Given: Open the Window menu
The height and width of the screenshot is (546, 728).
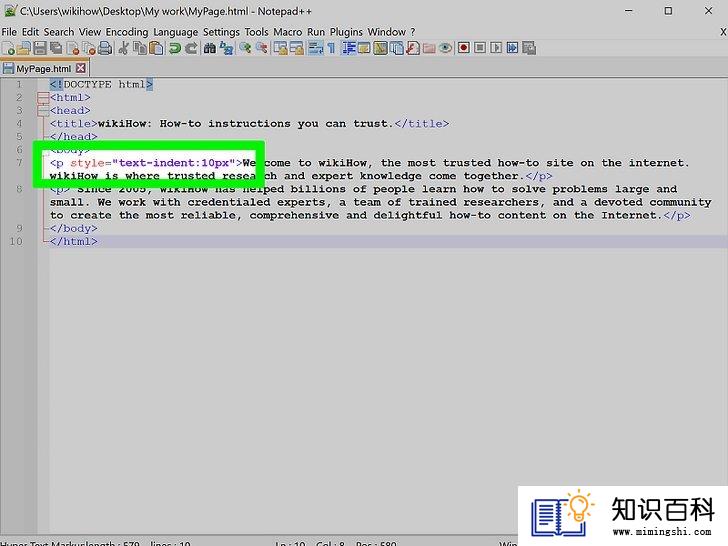Looking at the screenshot, I should click(387, 32).
